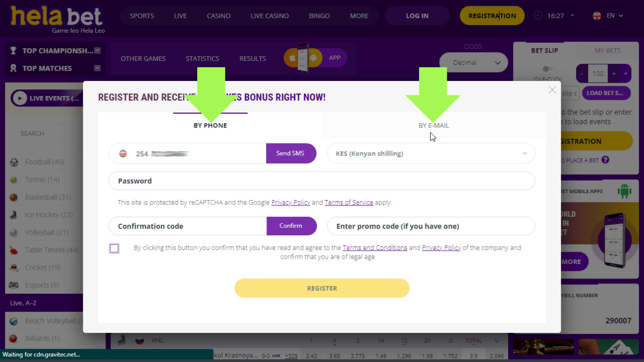Viewport: 644px width, 362px height.
Task: Click the Football sport icon in sidebar
Action: point(14,162)
